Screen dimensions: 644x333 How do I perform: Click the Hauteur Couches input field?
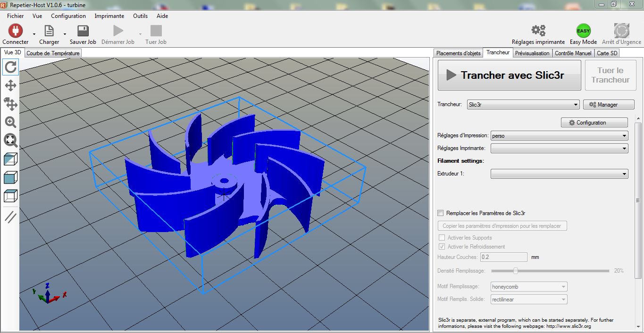point(504,257)
